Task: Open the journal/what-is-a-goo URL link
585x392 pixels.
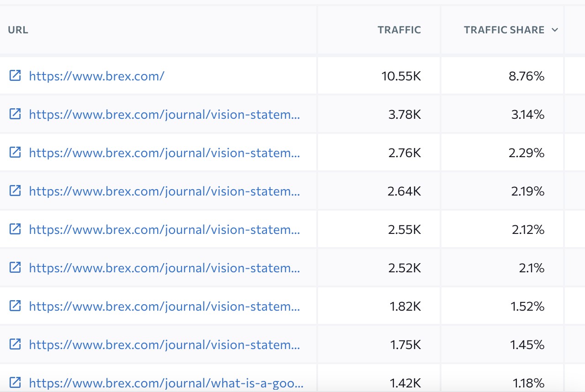Action: pos(166,382)
